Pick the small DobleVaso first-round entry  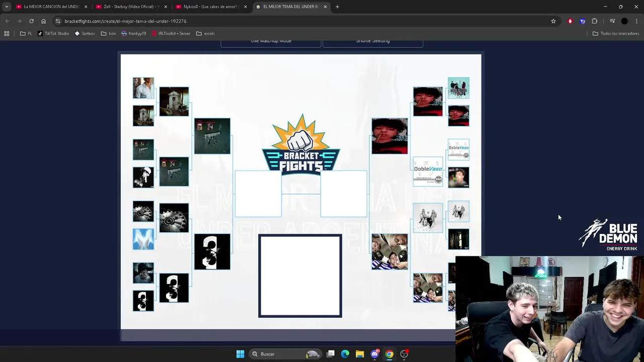tap(458, 150)
